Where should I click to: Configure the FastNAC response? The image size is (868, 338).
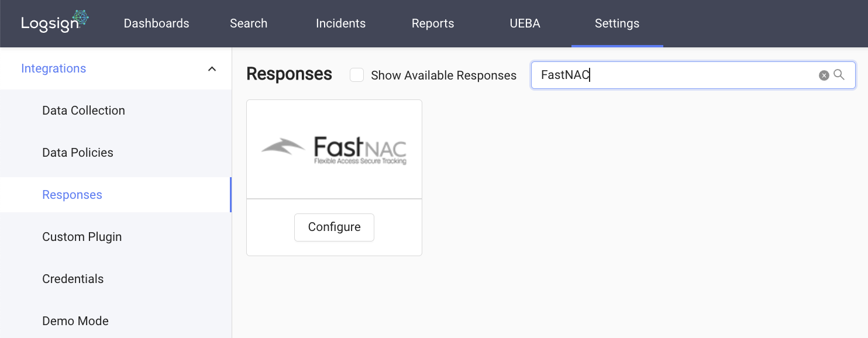click(334, 227)
